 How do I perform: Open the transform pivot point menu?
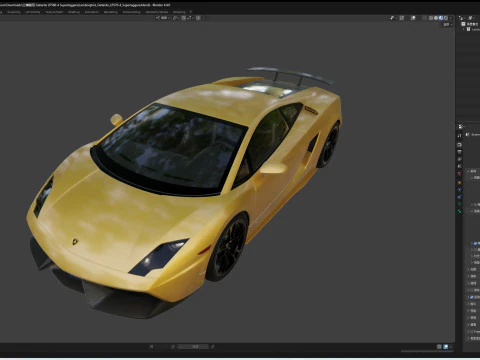coord(176,18)
